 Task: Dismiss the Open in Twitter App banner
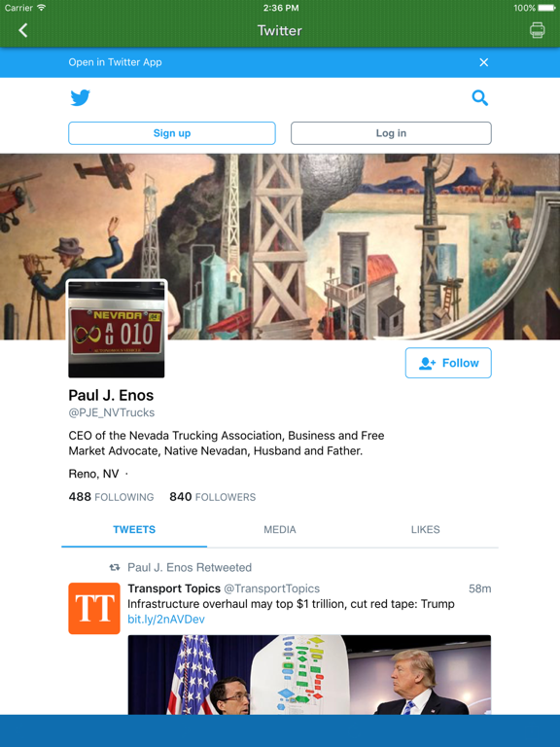coord(484,62)
